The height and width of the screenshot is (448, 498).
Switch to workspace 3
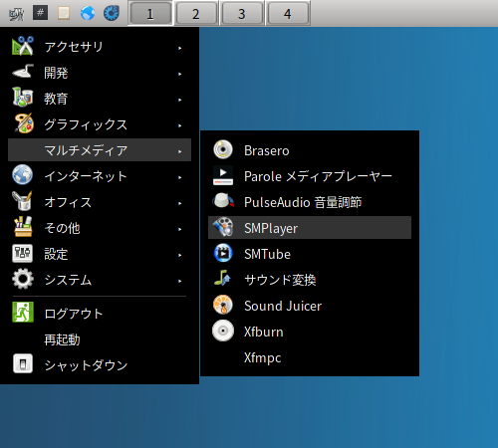(x=241, y=14)
